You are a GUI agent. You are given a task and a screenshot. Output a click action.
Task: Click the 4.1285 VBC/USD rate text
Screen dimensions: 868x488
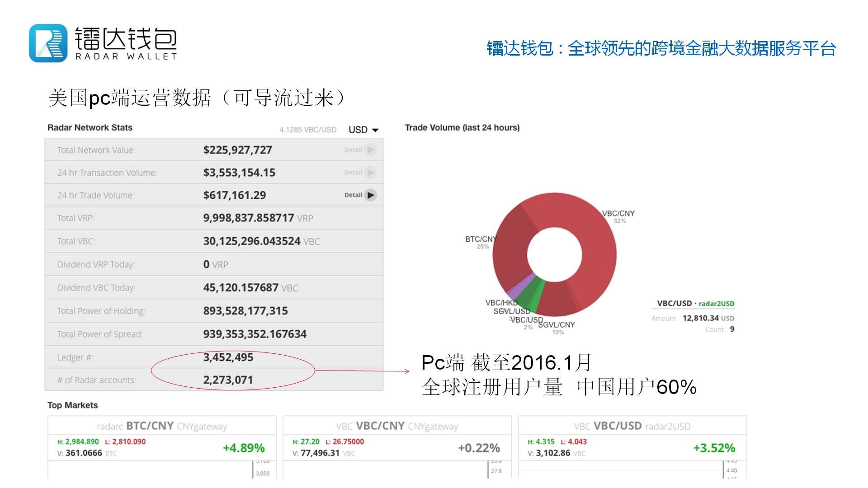tap(308, 130)
